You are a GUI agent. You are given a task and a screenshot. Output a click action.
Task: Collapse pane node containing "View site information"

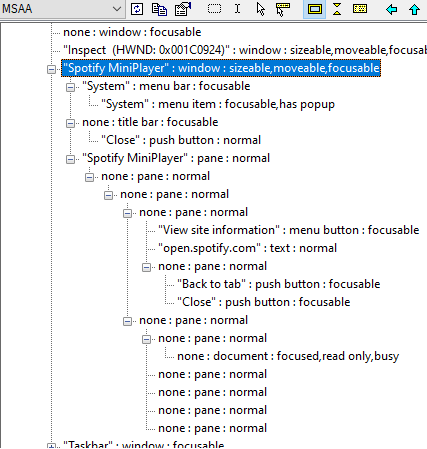coord(127,213)
